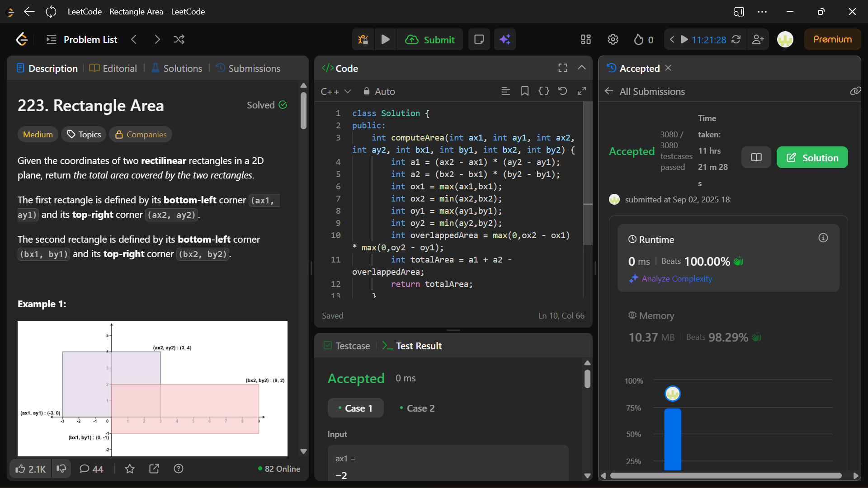Screen dimensions: 868x488
Task: Bookmark the code with bookmark icon
Action: pyautogui.click(x=524, y=91)
